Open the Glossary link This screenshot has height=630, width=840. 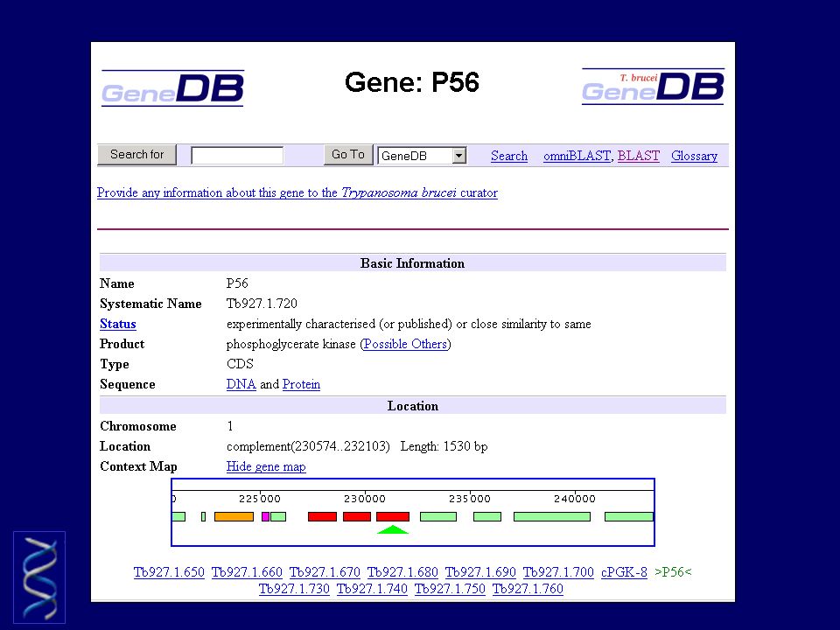tap(694, 156)
